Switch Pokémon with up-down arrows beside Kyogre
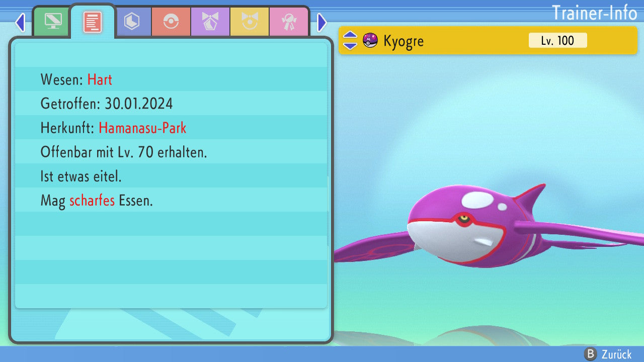644x362 pixels. [350, 40]
